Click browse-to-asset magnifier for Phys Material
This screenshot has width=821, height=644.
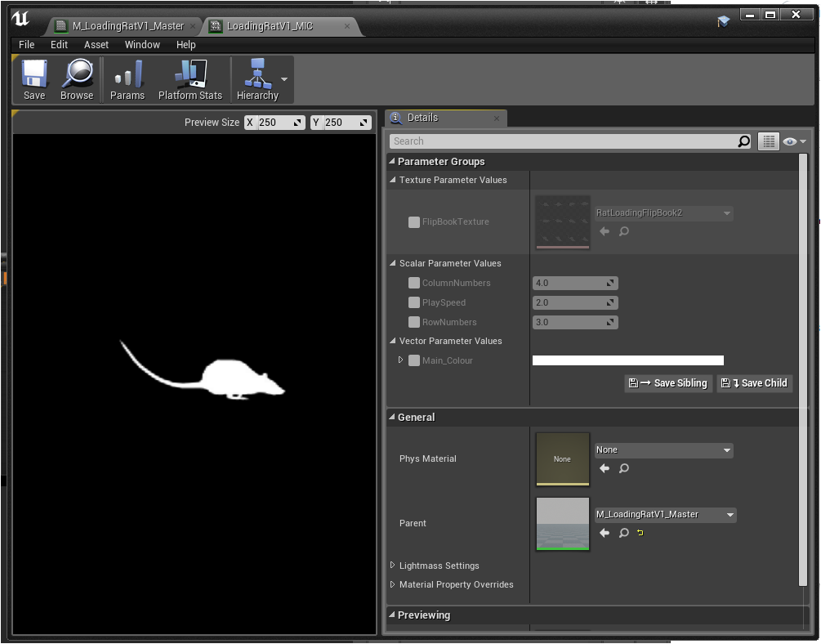coord(623,468)
